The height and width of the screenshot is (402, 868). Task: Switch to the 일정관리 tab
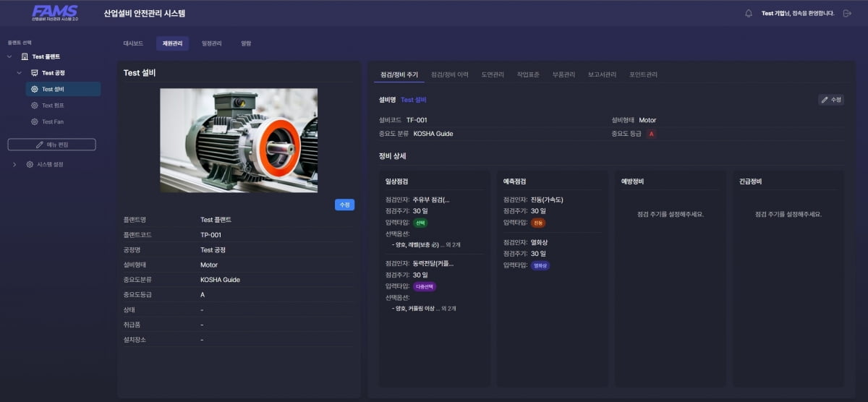tap(212, 43)
